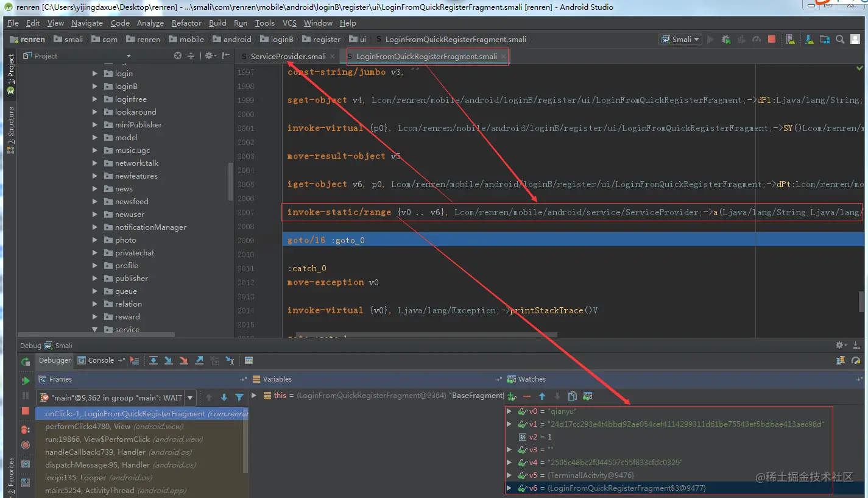Click the Project panel settings gear icon
The width and height of the screenshot is (868, 498).
click(x=209, y=55)
